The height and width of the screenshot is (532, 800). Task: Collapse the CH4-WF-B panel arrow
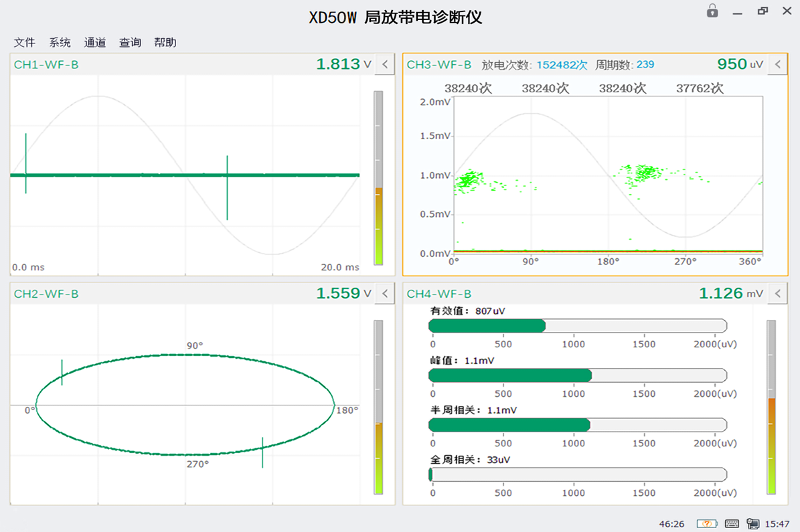[777, 293]
